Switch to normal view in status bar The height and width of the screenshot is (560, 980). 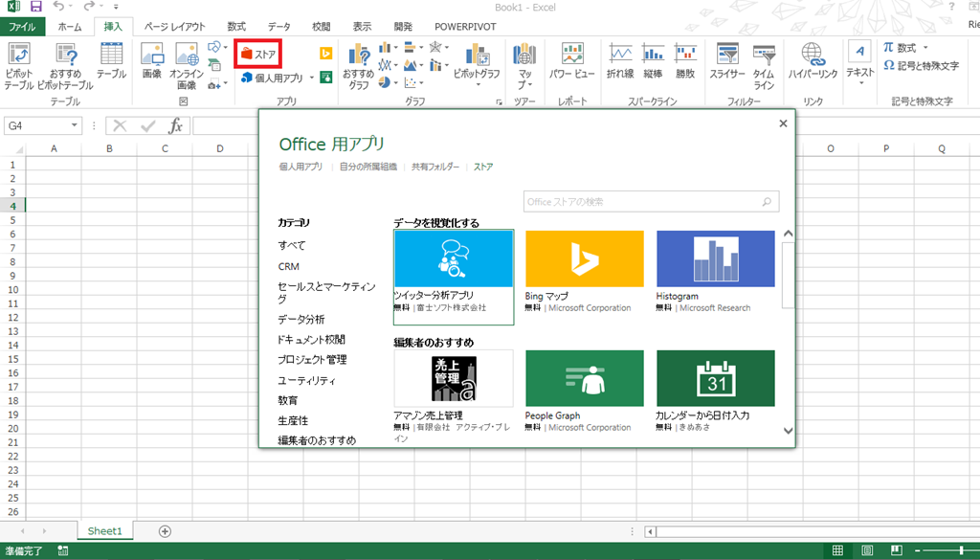point(837,550)
